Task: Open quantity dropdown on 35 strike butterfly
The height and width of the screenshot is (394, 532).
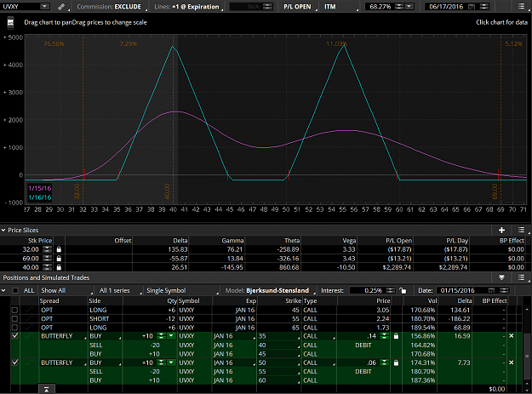Action: pyautogui.click(x=171, y=336)
